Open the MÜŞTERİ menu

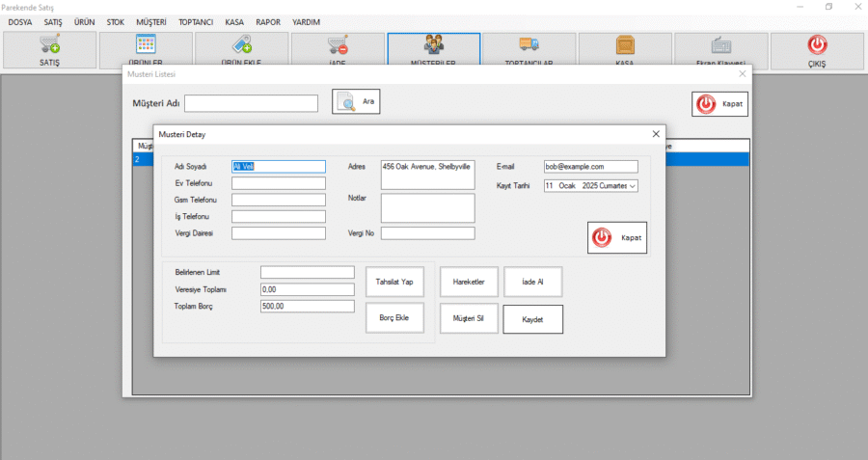(151, 22)
